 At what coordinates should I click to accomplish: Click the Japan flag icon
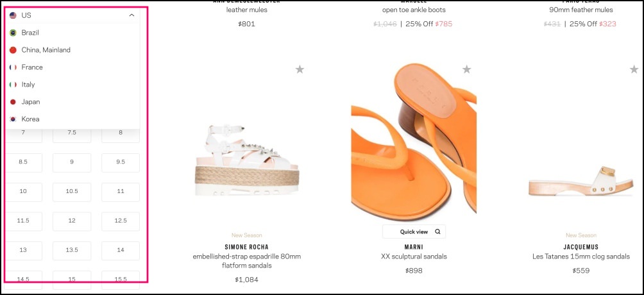tap(13, 102)
